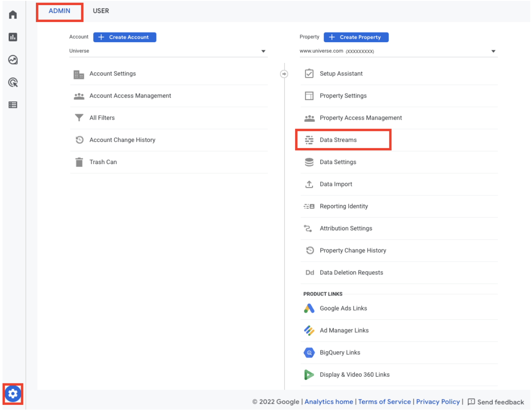Click the Data Import upload icon
Screen dimensions: 532x410
309,184
